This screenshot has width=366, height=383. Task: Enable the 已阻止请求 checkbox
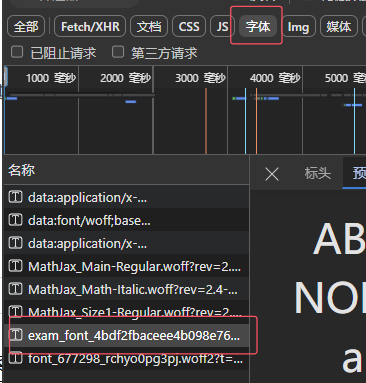[17, 52]
